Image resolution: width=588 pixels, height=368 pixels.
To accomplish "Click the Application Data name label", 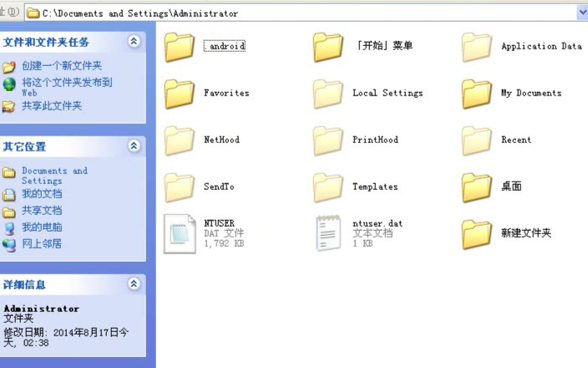I will click(x=541, y=46).
